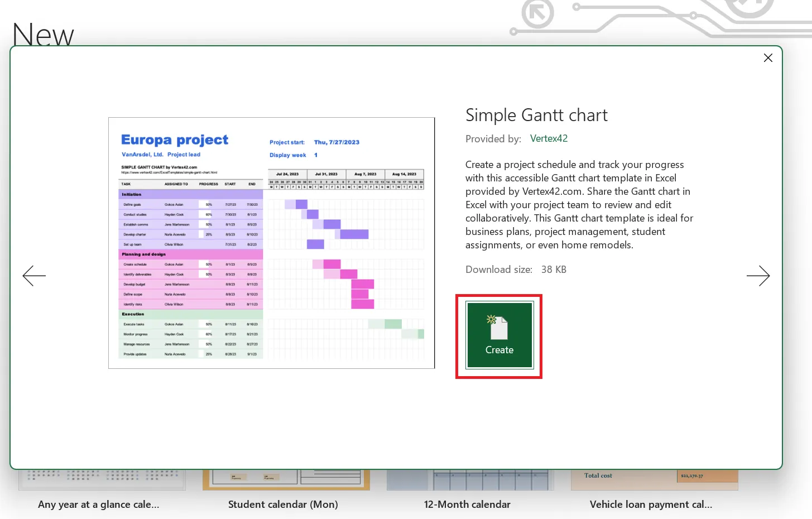Screen dimensions: 812x519
Task: Select the Any year at a glance calendar template
Action: click(99, 504)
